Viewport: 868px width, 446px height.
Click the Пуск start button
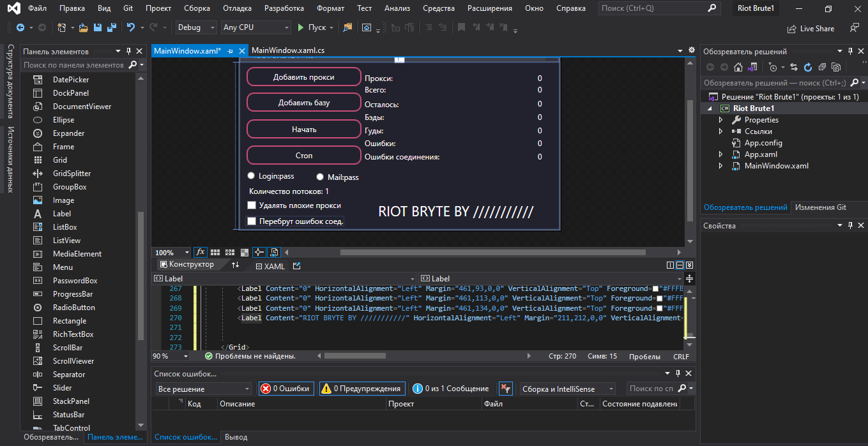[x=312, y=28]
